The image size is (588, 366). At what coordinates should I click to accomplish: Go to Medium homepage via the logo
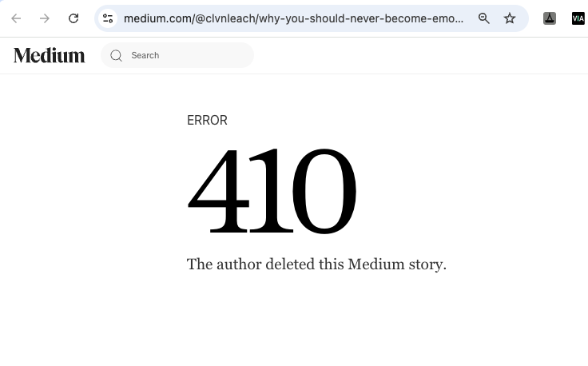coord(49,55)
